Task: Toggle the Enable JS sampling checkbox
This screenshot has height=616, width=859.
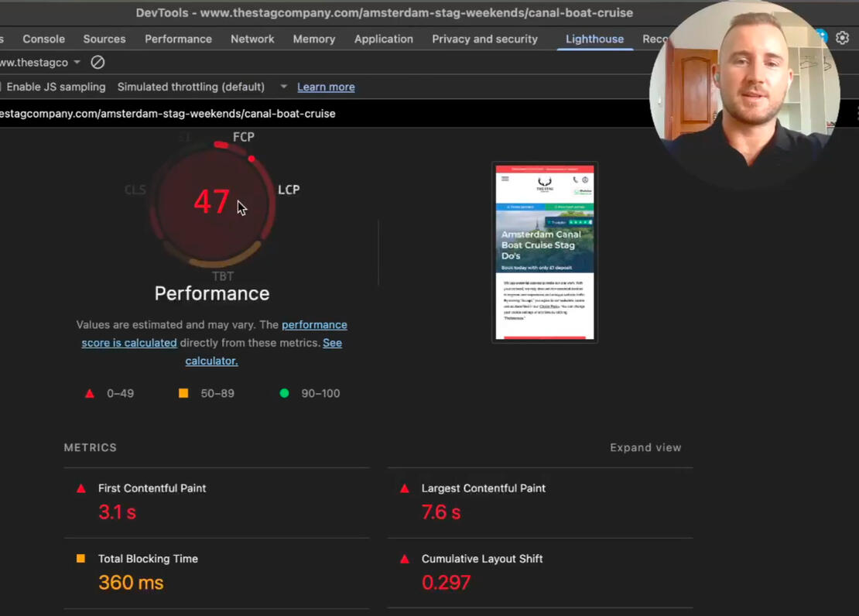Action: click(x=2, y=87)
